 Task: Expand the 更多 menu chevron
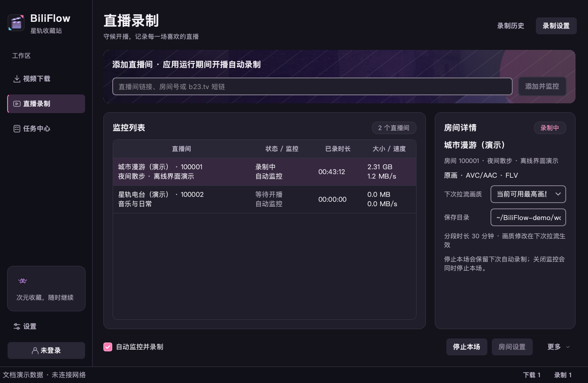click(568, 347)
